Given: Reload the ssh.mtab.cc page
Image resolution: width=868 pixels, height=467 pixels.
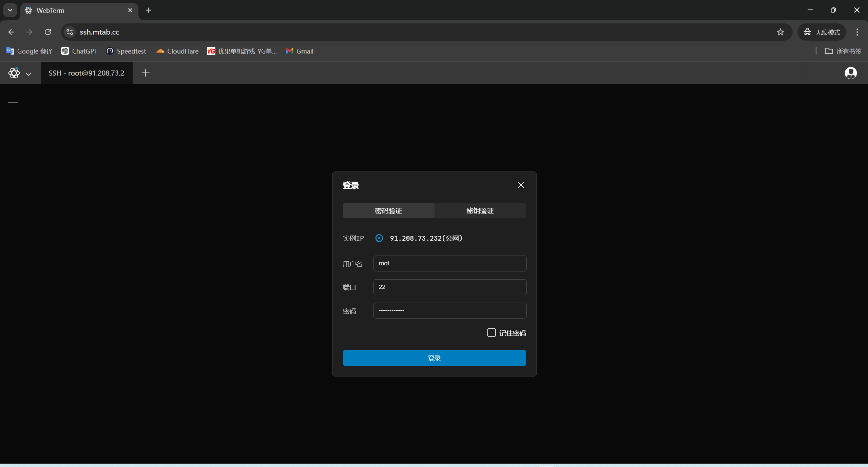Looking at the screenshot, I should coord(48,32).
